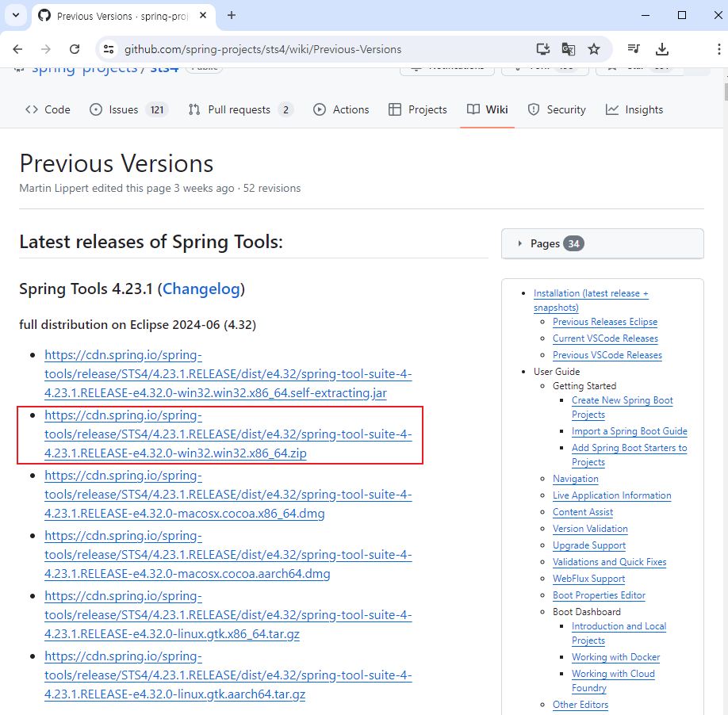Download the win32.x86_64.zip link
The width and height of the screenshot is (728, 715).
(228, 434)
